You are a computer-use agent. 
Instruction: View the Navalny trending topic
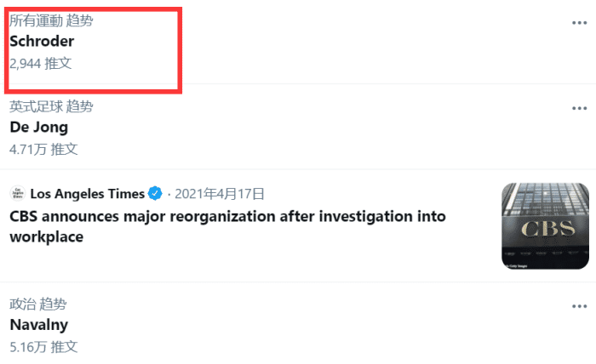[x=38, y=325]
